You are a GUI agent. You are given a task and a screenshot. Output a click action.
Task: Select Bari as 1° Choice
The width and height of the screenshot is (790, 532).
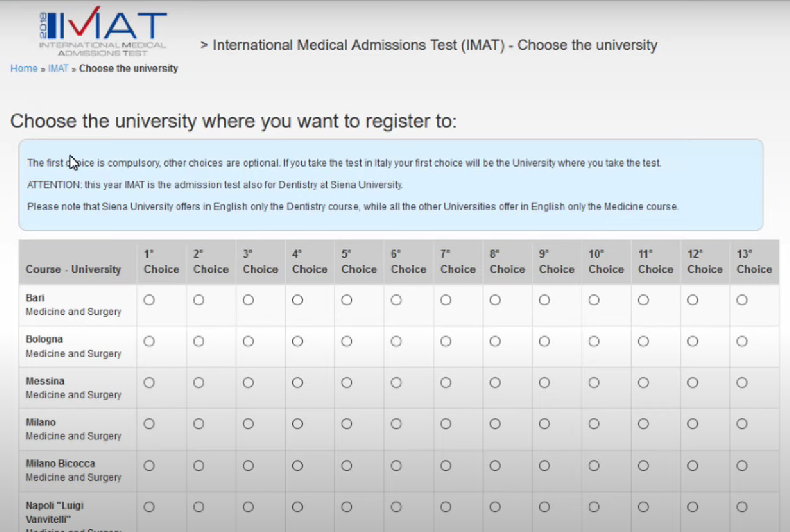(149, 300)
